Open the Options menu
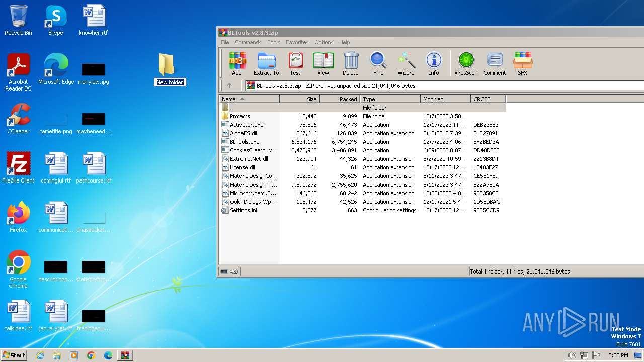The image size is (644, 362). [x=324, y=42]
